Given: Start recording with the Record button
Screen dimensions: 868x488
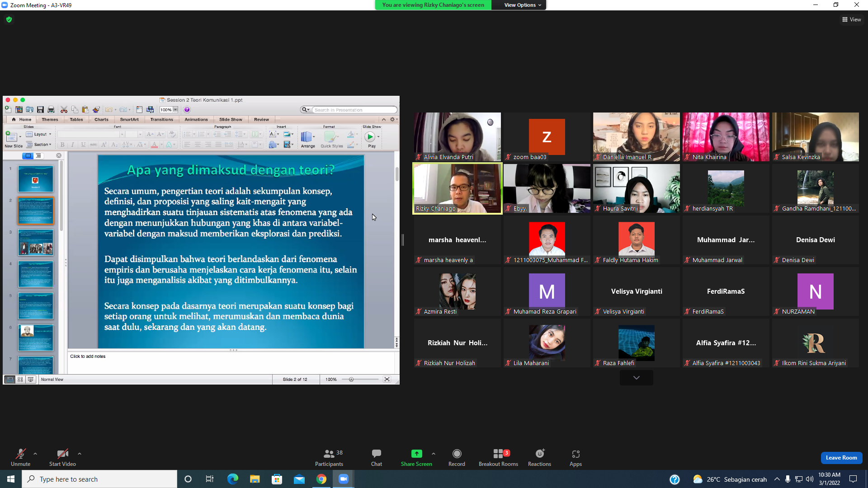Looking at the screenshot, I should coord(457,457).
